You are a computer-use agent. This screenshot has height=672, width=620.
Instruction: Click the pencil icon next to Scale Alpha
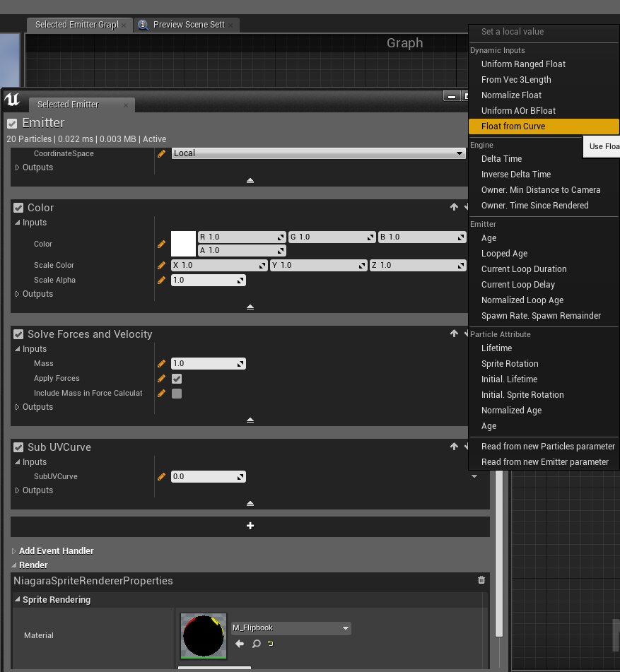[x=161, y=281]
